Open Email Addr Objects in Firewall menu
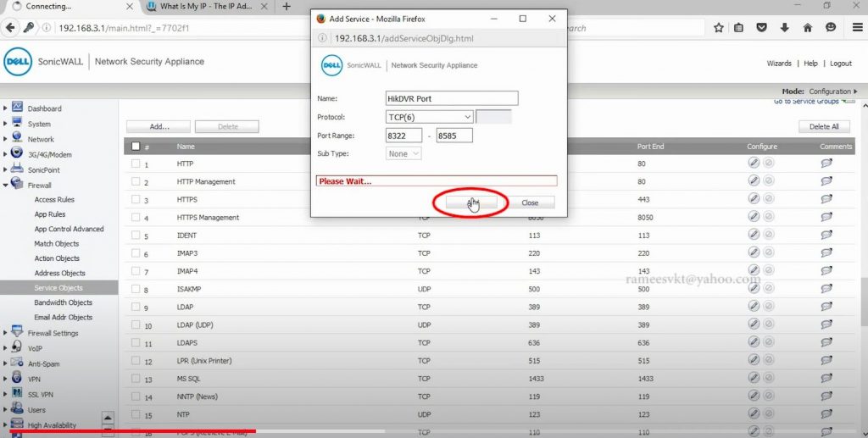This screenshot has height=438, width=868. click(63, 317)
